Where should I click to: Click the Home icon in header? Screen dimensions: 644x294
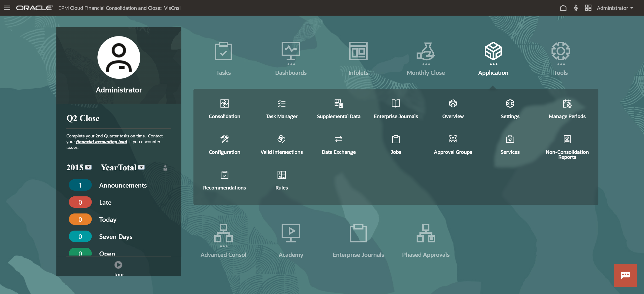[x=563, y=8]
